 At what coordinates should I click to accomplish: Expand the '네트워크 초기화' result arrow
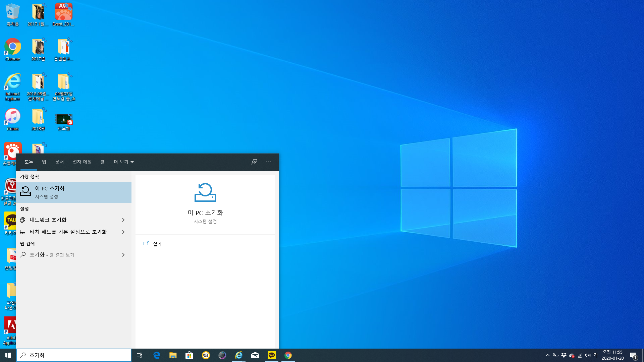tap(123, 220)
